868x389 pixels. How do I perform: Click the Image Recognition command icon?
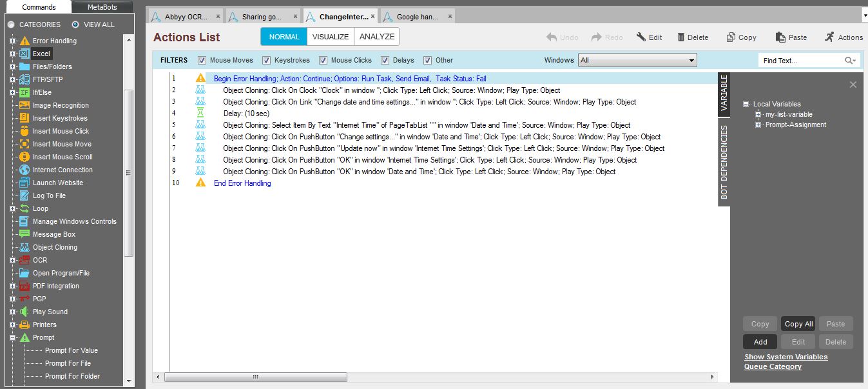(x=24, y=105)
